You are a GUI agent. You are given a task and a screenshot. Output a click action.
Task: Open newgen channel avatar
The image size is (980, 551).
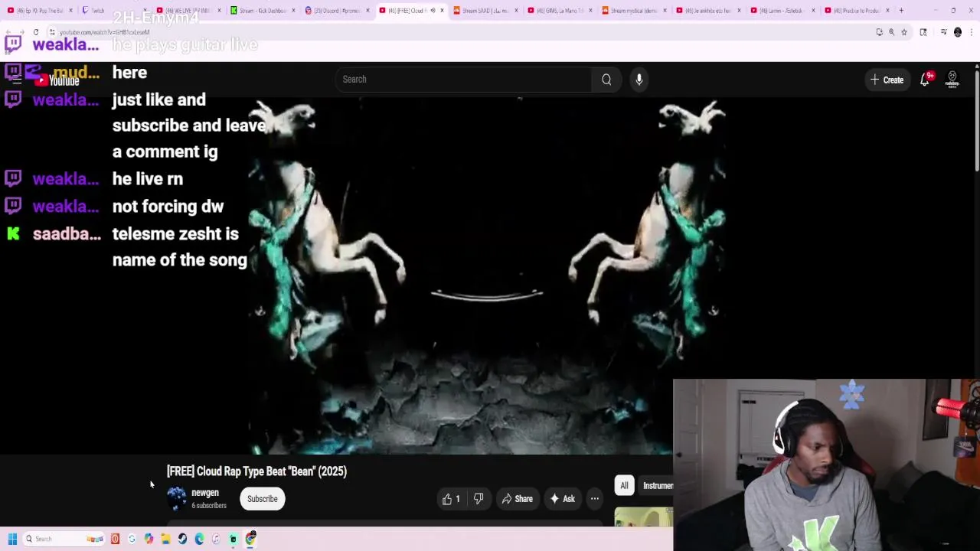point(176,499)
